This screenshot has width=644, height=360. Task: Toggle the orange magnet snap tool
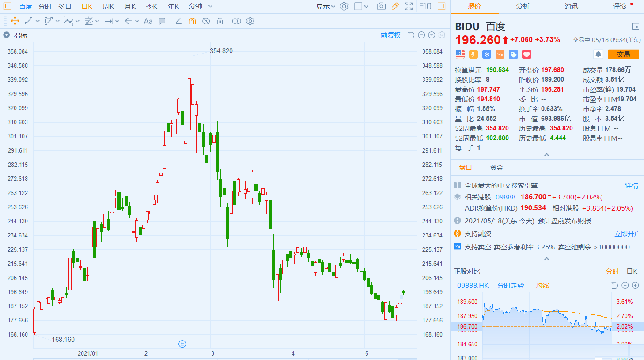192,21
